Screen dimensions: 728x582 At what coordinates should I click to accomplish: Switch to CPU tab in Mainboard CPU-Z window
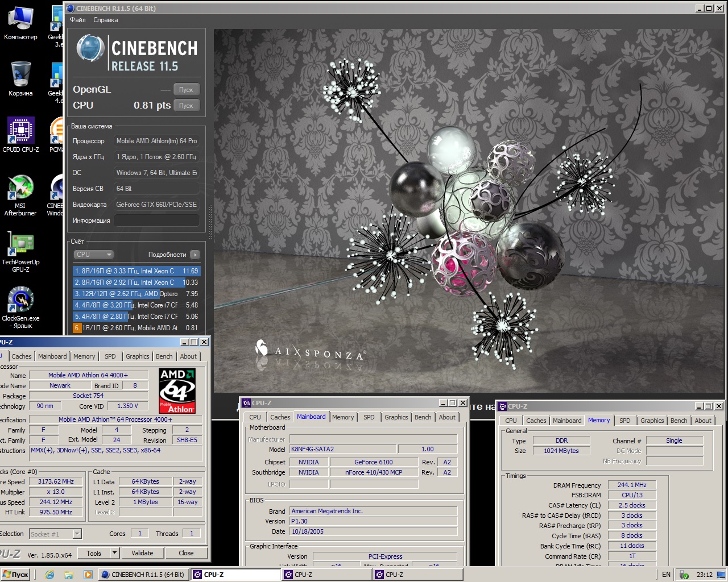point(255,417)
